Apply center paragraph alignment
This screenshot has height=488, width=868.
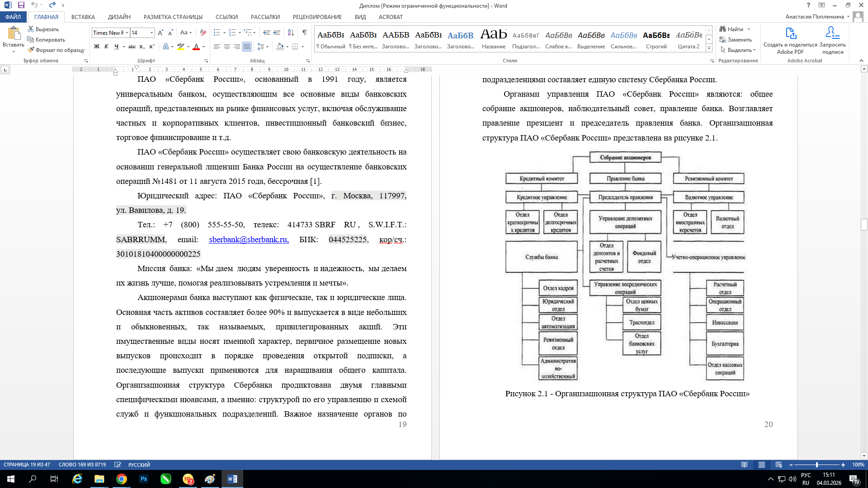click(227, 47)
